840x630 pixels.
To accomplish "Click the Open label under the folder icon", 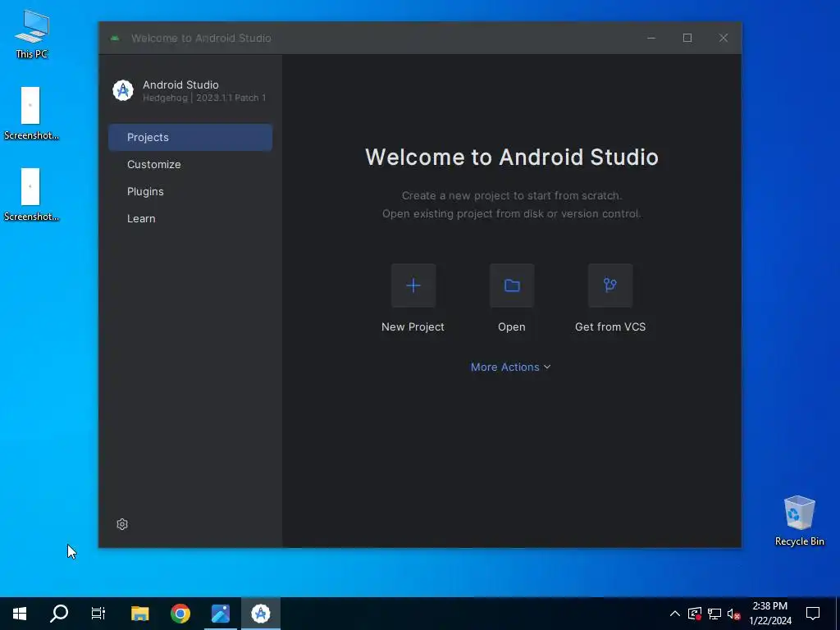I will pos(512,326).
